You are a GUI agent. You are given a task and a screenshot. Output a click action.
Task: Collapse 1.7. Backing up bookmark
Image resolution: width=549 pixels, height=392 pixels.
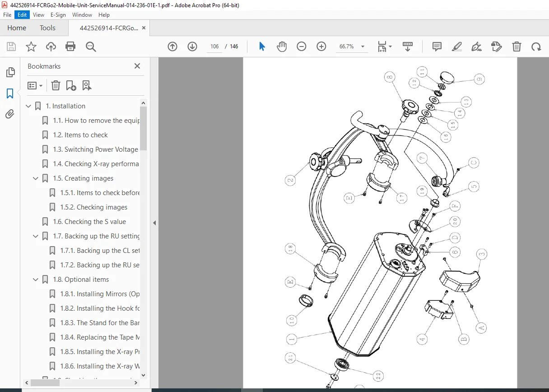36,236
